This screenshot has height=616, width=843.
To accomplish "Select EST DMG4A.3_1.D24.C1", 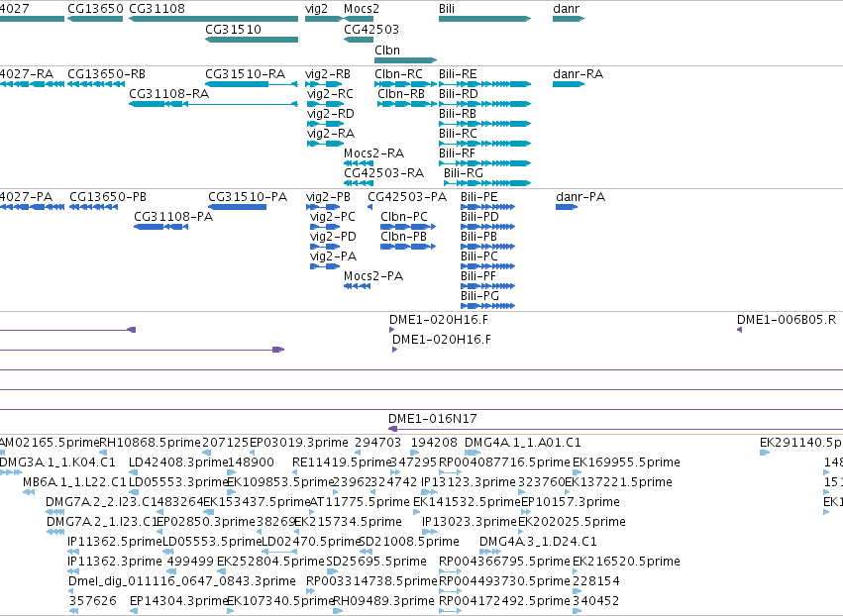I will (x=490, y=552).
